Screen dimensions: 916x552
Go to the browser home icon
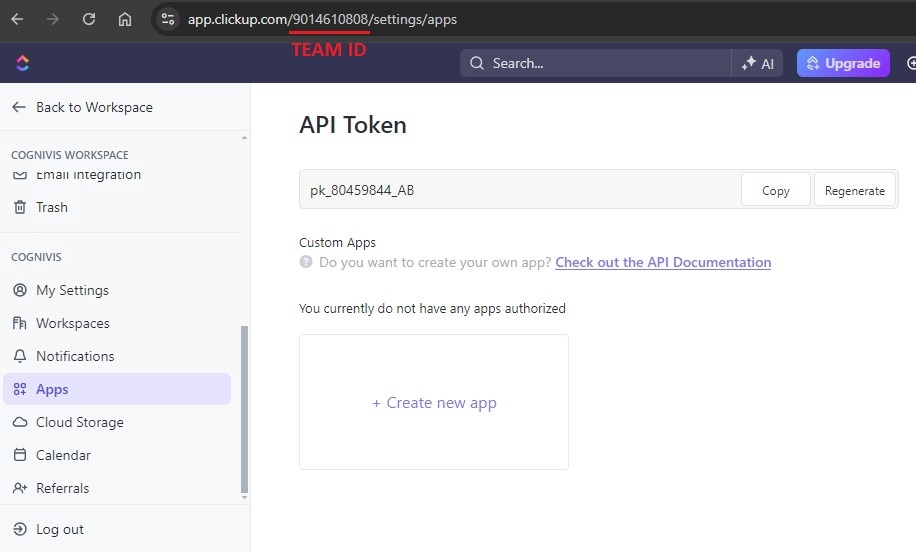125,19
